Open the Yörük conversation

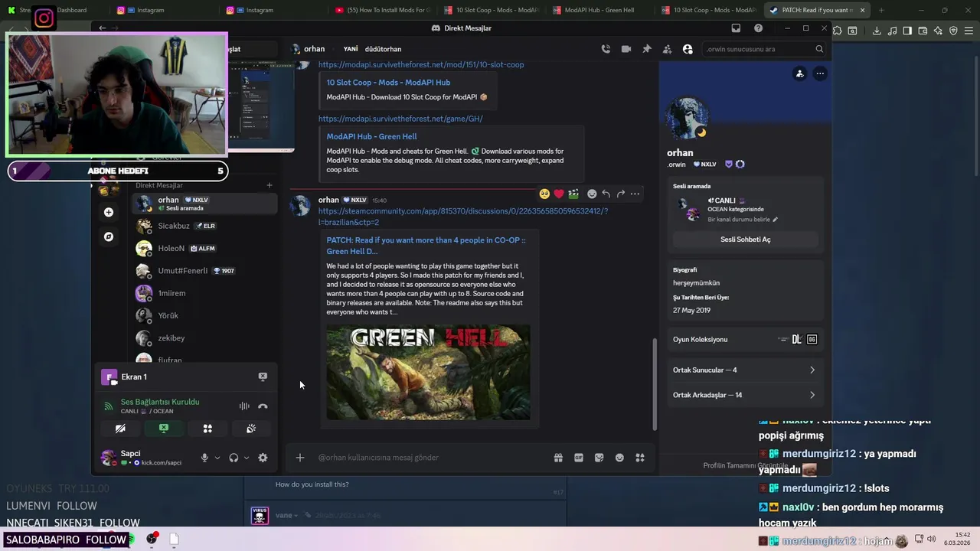tap(204, 315)
